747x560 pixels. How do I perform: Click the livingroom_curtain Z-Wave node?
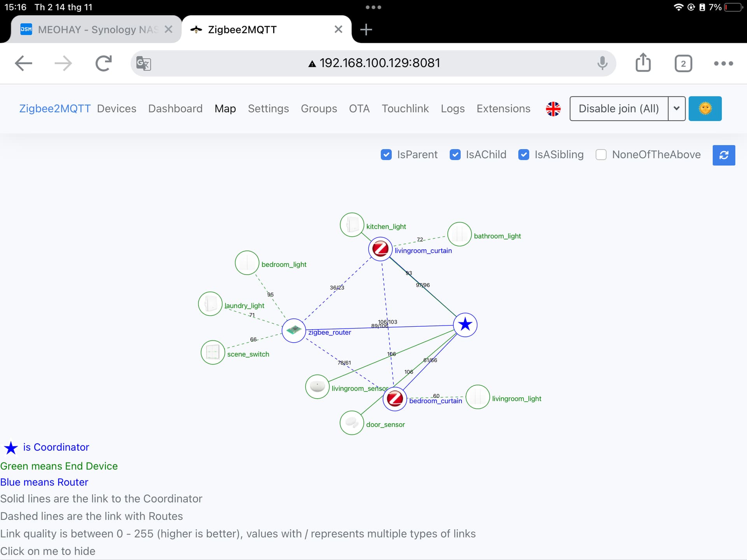(380, 249)
